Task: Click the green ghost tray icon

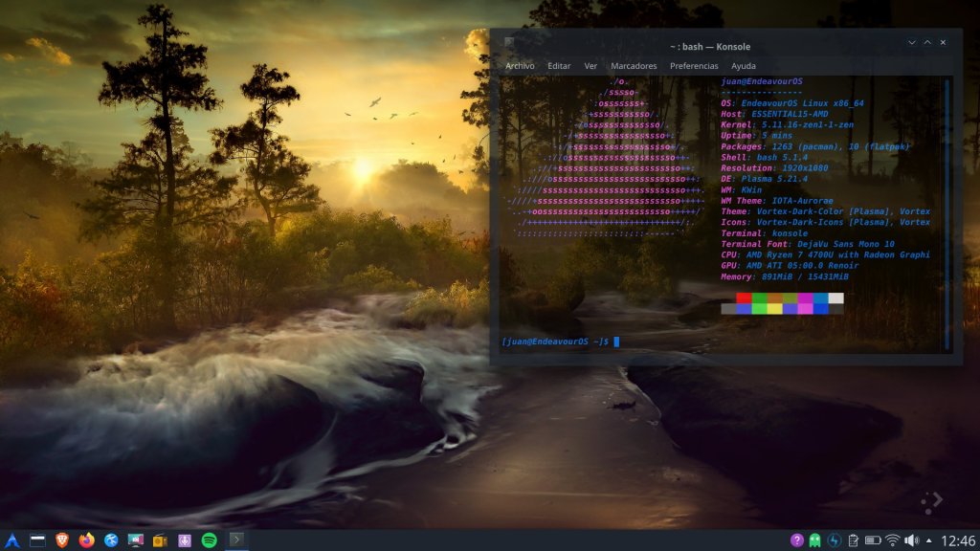Action: pos(814,540)
